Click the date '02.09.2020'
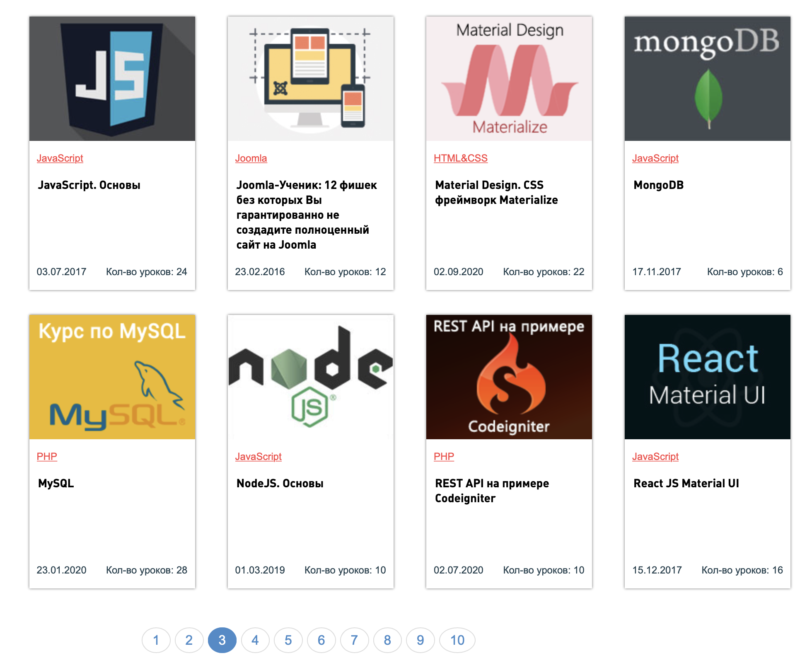The height and width of the screenshot is (663, 812). click(x=459, y=272)
